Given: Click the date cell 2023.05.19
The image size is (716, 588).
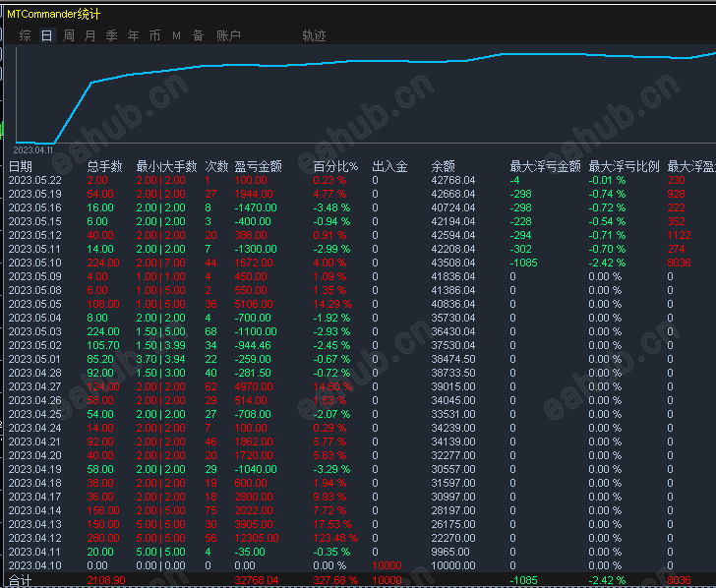Looking at the screenshot, I should [34, 194].
